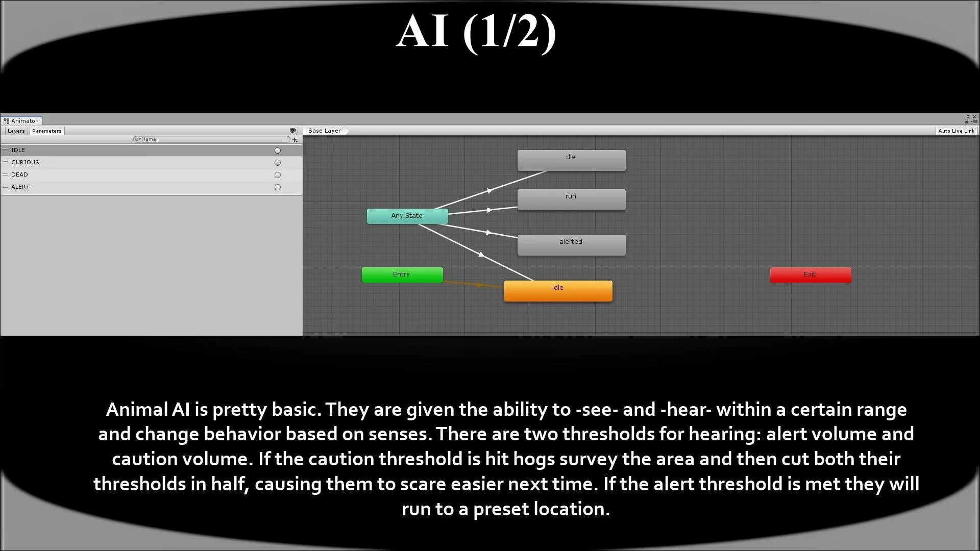The height and width of the screenshot is (551, 980).
Task: Toggle the IDLE parameter radio button
Action: (277, 149)
